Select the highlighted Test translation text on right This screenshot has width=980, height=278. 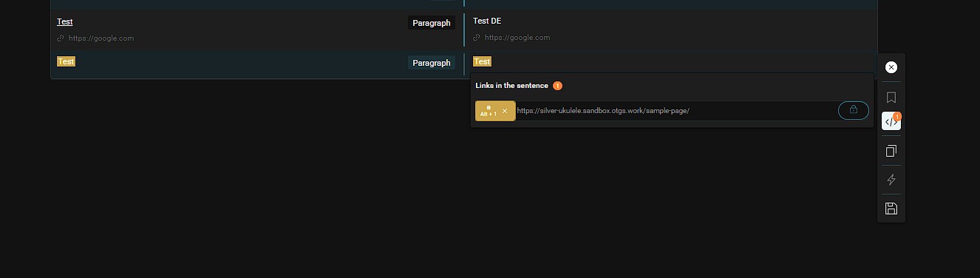click(x=482, y=61)
